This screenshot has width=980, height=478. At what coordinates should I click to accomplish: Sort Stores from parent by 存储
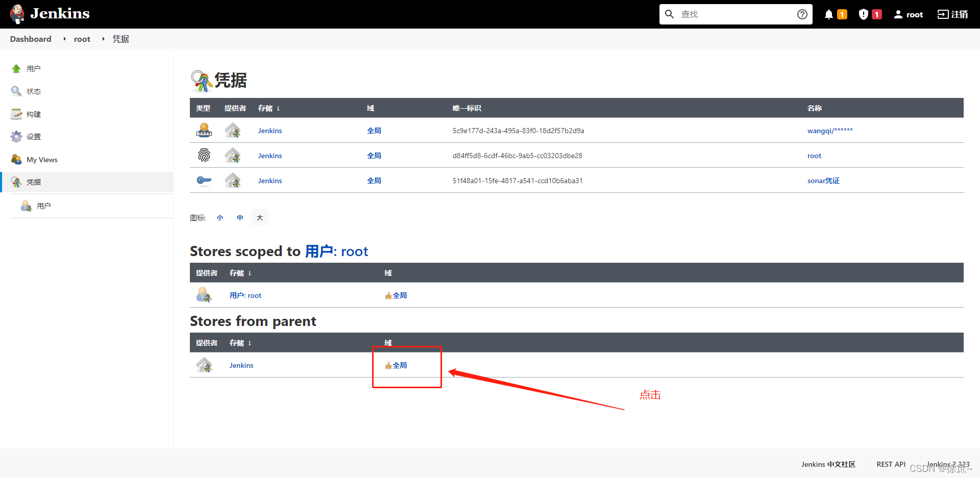240,343
